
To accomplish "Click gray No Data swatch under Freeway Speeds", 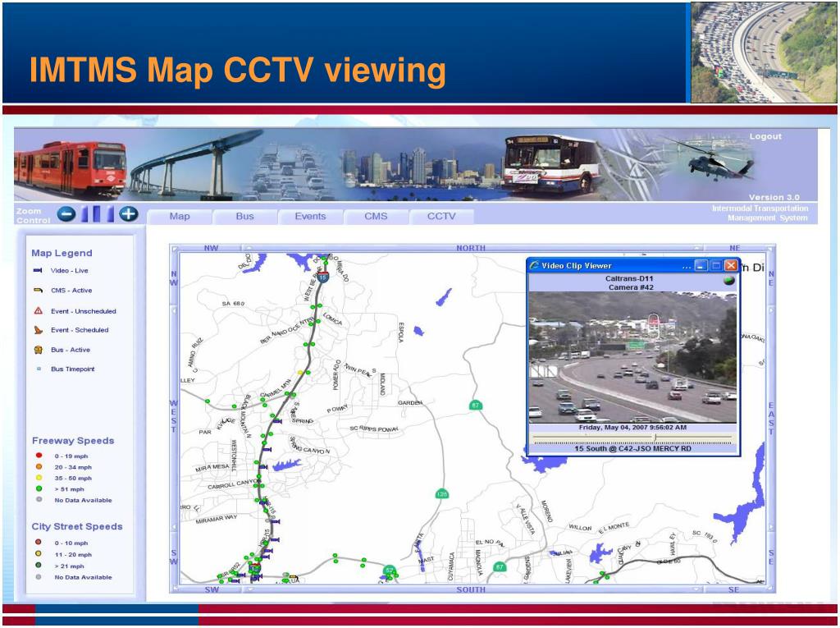I will (39, 499).
